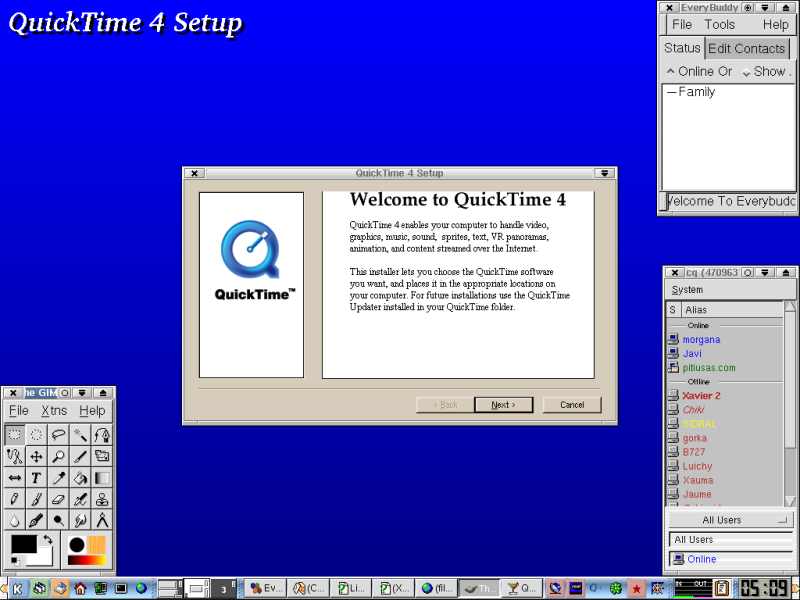
Task: Open the Help menu in EveryBuddy
Action: coord(776,24)
